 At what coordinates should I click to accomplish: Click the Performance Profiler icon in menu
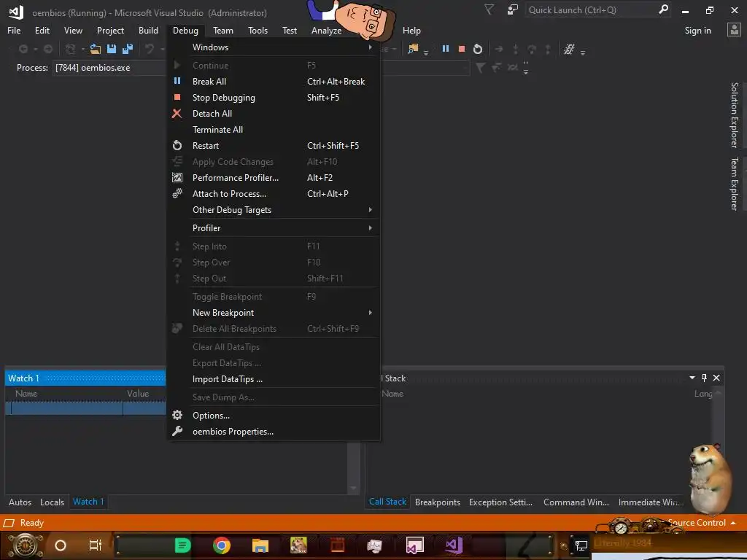[177, 178]
